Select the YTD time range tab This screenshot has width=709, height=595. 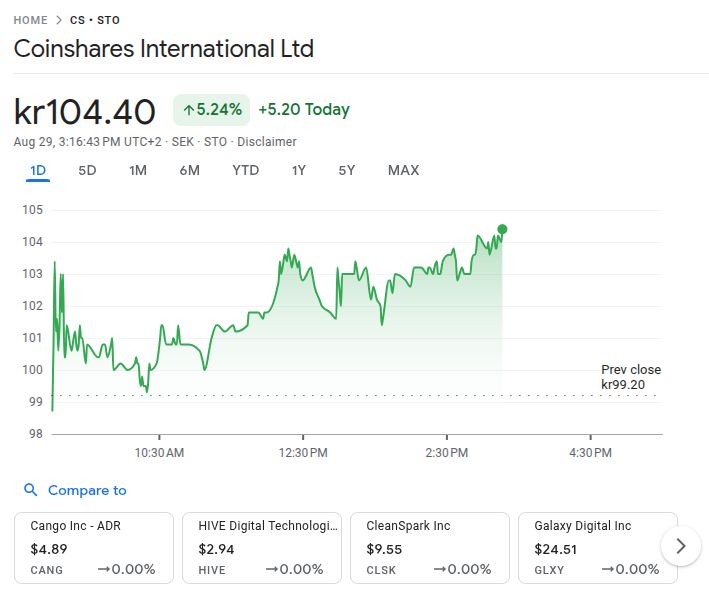(x=246, y=170)
